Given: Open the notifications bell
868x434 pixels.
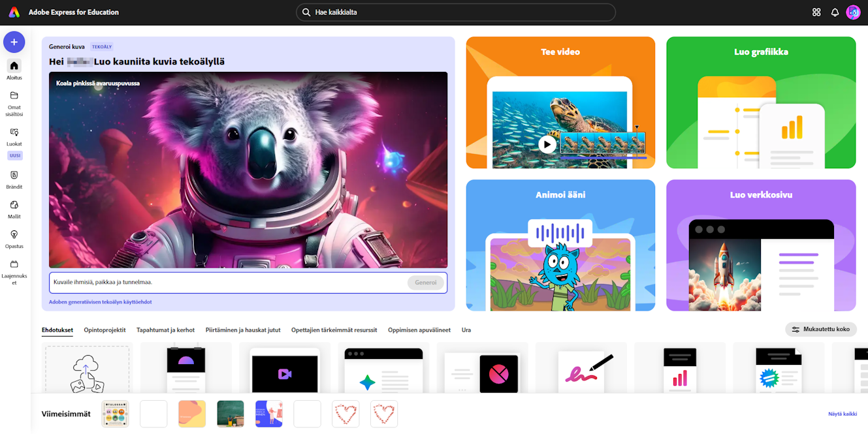Looking at the screenshot, I should [835, 12].
